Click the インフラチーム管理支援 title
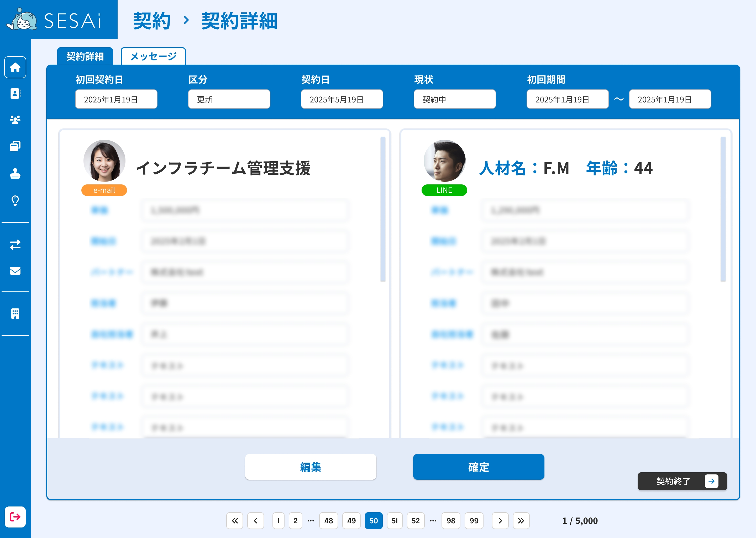 (223, 168)
